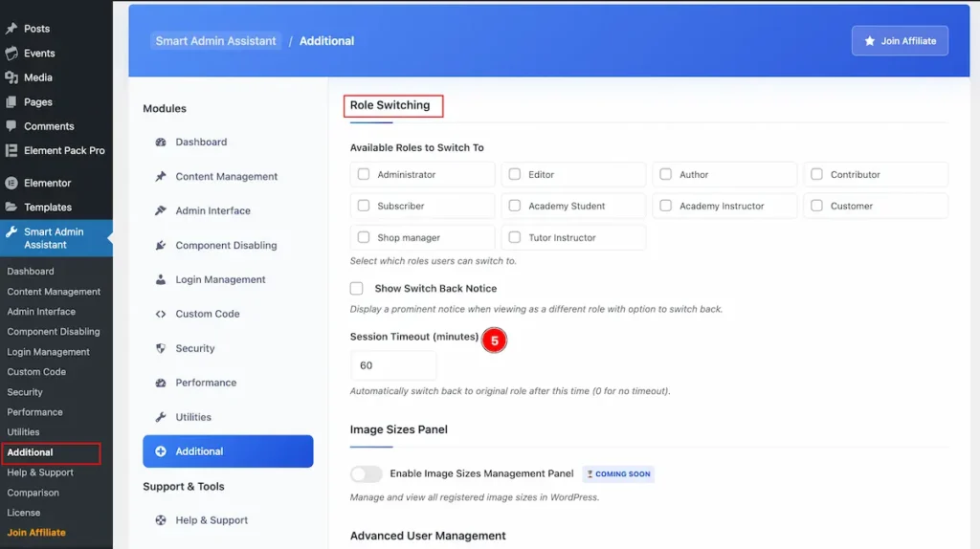Check the Shop manager role checkbox

pyautogui.click(x=363, y=237)
